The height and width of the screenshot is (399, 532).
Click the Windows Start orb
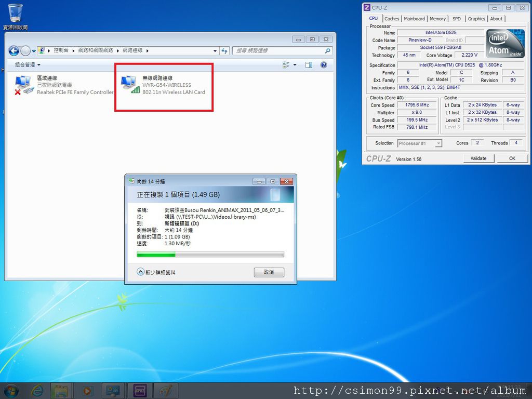click(11, 391)
